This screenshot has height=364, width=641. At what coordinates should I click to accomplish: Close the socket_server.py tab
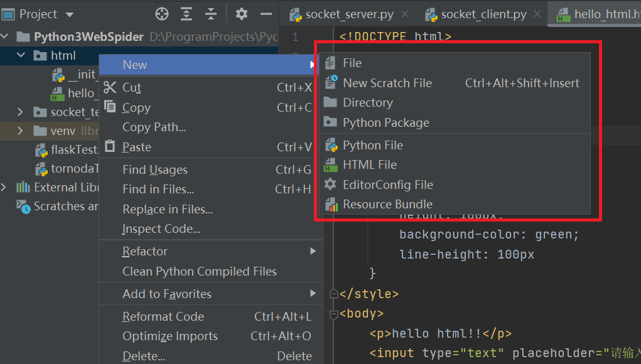[x=405, y=14]
